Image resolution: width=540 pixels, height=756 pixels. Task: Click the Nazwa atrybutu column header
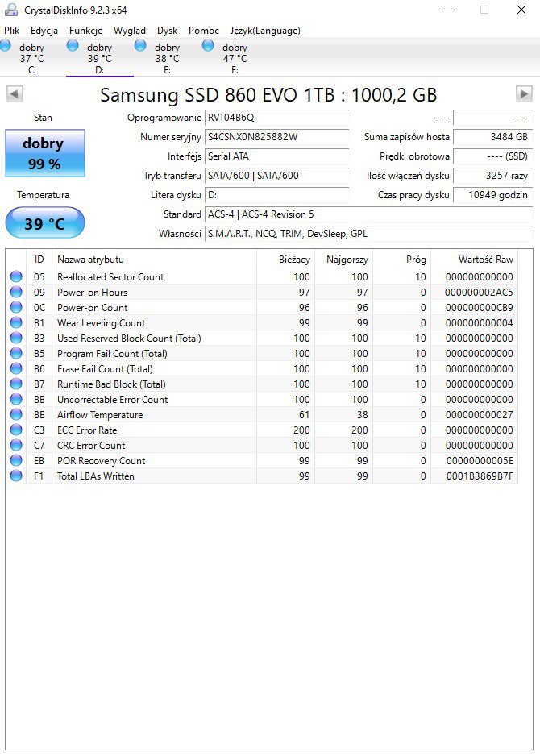(x=154, y=260)
